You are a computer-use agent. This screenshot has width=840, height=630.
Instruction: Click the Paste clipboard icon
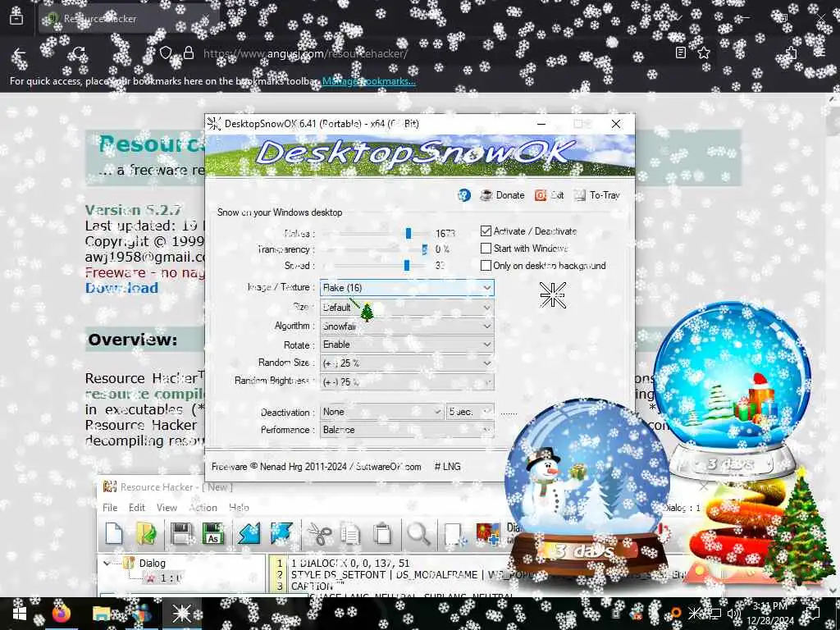click(382, 534)
